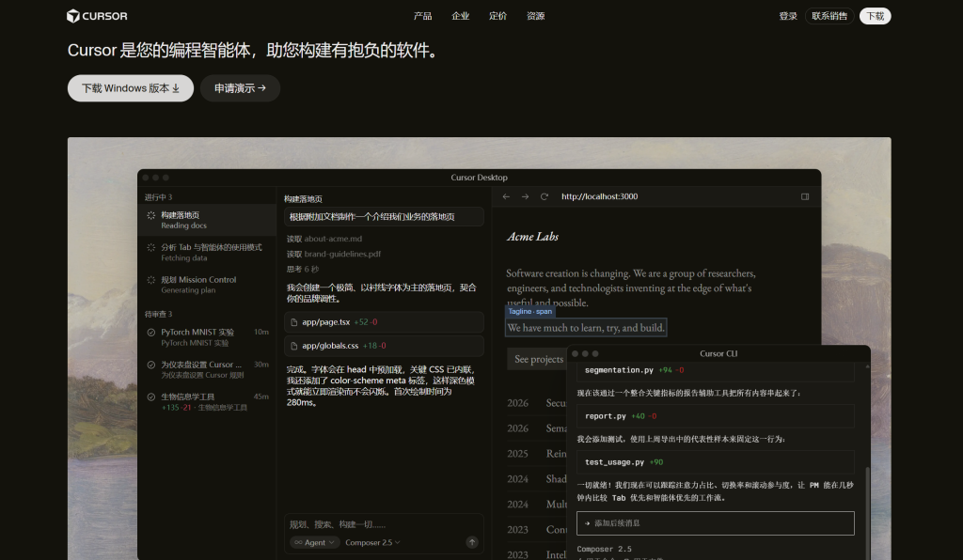
Task: Click the 联系销售 button
Action: 829,16
